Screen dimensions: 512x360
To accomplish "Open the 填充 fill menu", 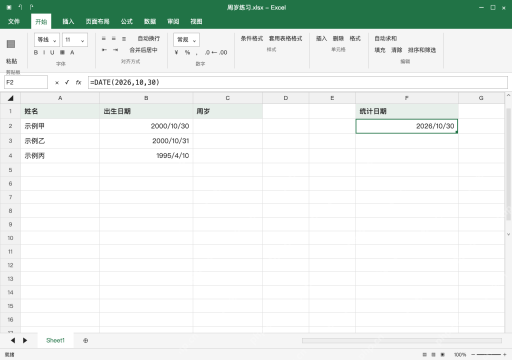I will [x=380, y=50].
